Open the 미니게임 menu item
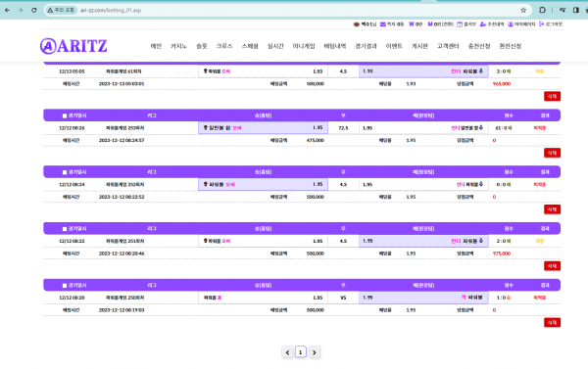 (304, 46)
